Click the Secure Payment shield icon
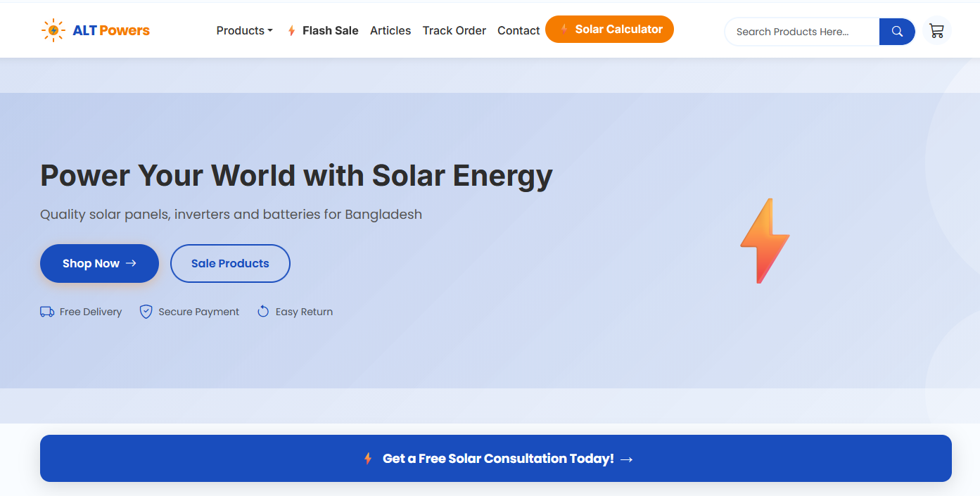 pyautogui.click(x=146, y=312)
